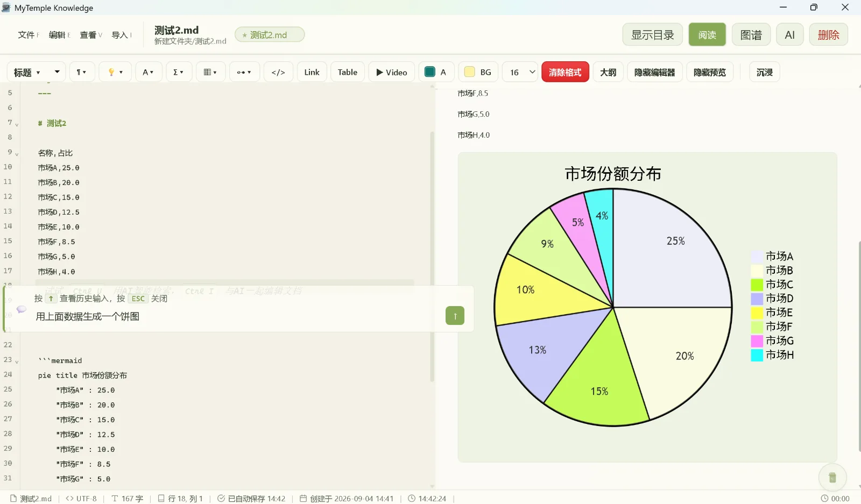Open the AI panel button
Viewport: 861px width, 504px height.
tap(790, 34)
